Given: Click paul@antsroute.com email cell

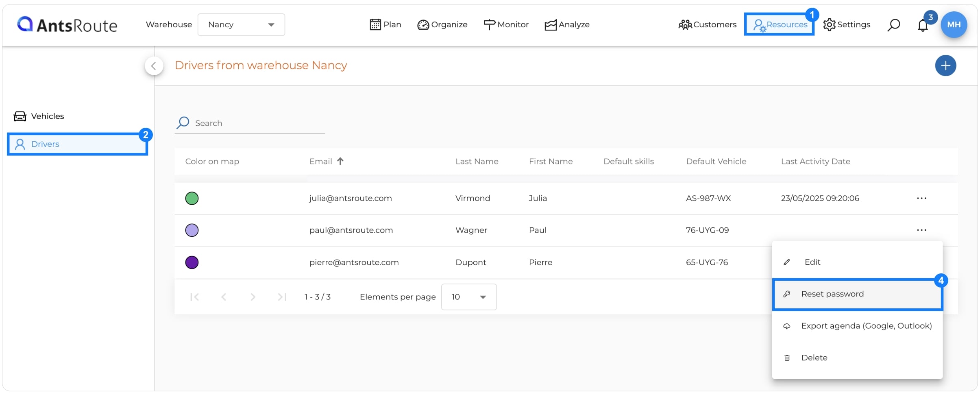Looking at the screenshot, I should point(351,230).
